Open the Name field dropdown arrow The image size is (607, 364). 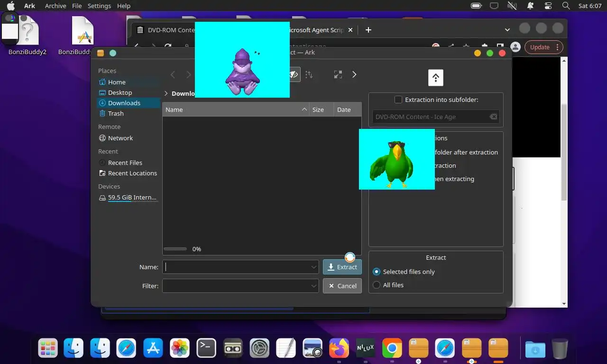314,267
